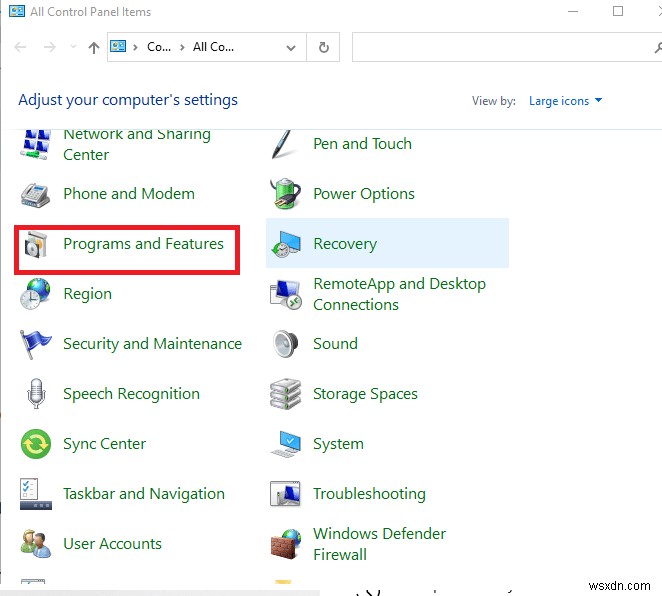Image resolution: width=662 pixels, height=596 pixels.
Task: Open the Storage Spaces drive icon
Action: point(286,394)
